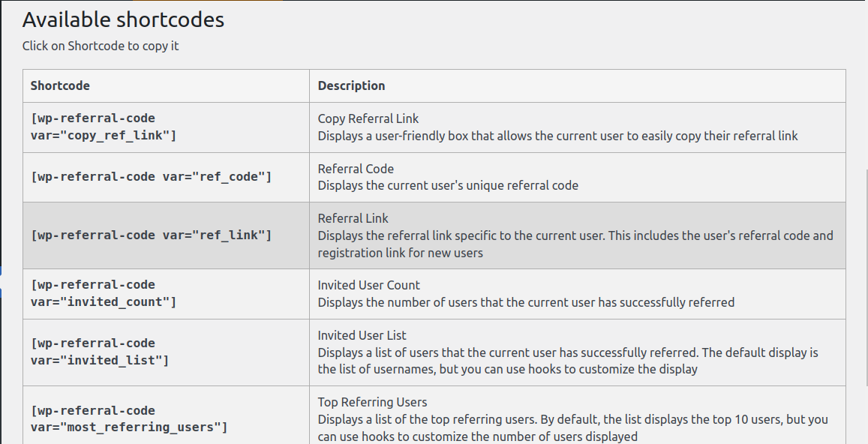The image size is (868, 444).
Task: Copy the invited_count shortcode
Action: (104, 293)
